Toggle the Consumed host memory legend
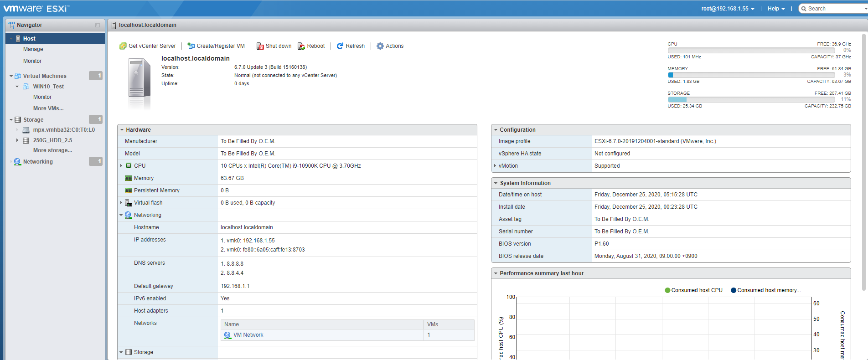Image resolution: width=868 pixels, height=360 pixels. click(766, 290)
